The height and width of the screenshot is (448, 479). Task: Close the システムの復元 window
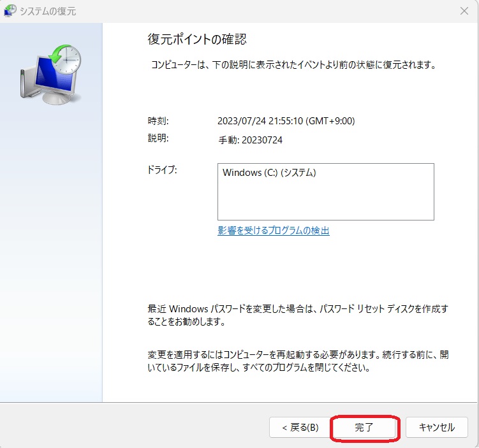(464, 11)
